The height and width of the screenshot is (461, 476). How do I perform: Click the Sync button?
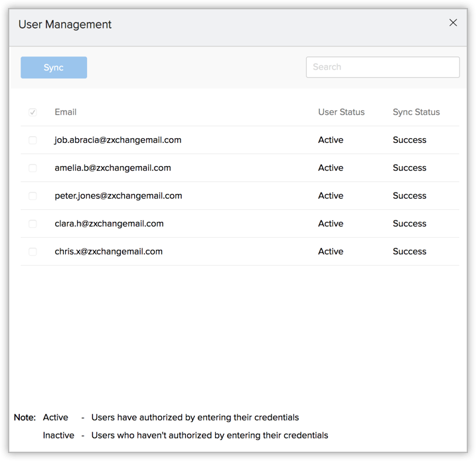pyautogui.click(x=54, y=68)
